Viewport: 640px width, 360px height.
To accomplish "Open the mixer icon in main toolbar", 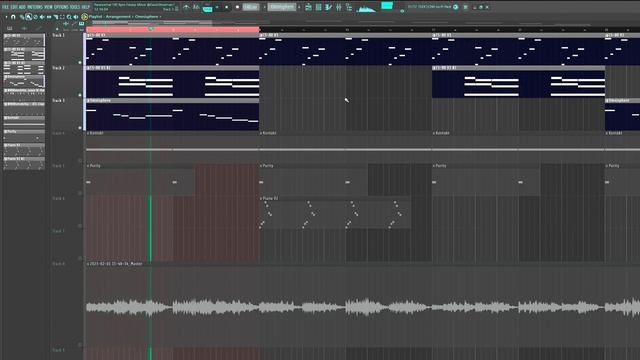I will [x=338, y=7].
